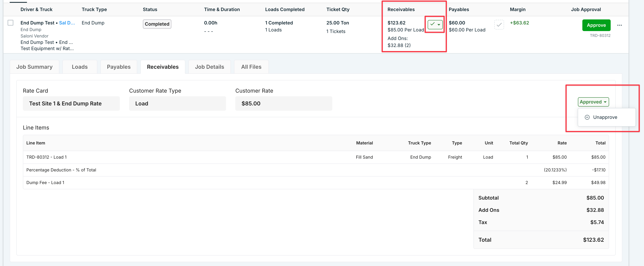Open the receivables approval checkmark dropdown

pyautogui.click(x=435, y=24)
